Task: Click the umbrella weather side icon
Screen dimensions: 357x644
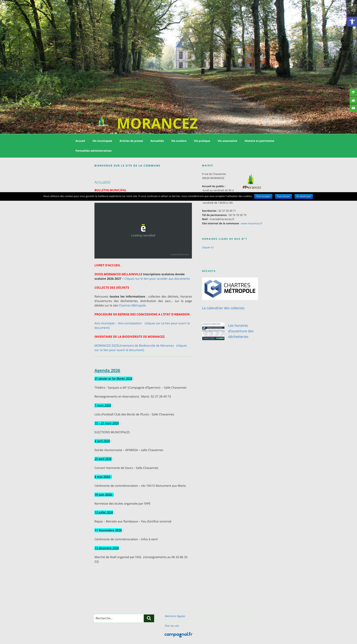Action: click(353, 92)
